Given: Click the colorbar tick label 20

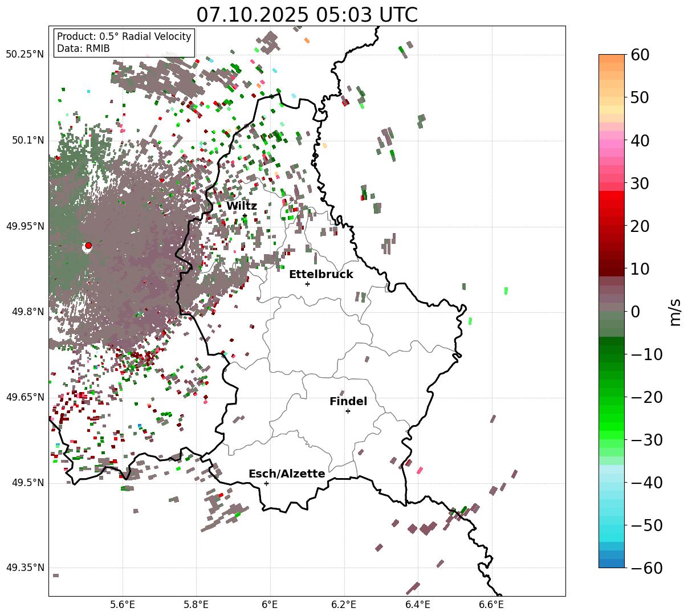Looking at the screenshot, I should tap(640, 226).
